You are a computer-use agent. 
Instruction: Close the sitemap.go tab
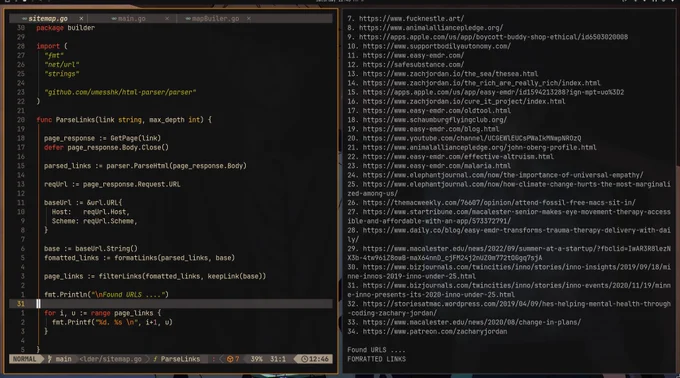[81, 19]
